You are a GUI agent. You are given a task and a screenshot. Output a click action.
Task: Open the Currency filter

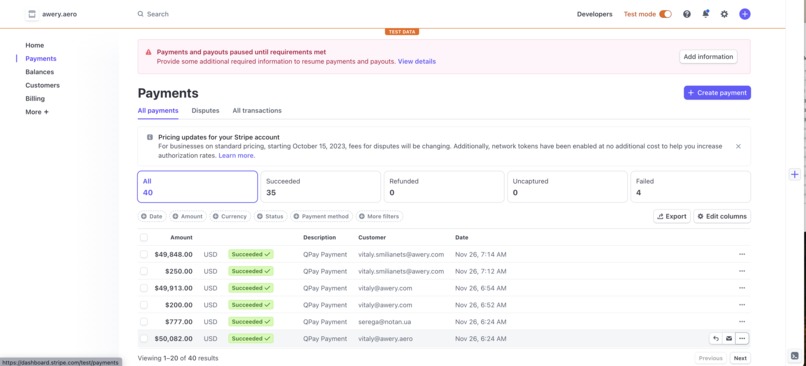(x=230, y=216)
